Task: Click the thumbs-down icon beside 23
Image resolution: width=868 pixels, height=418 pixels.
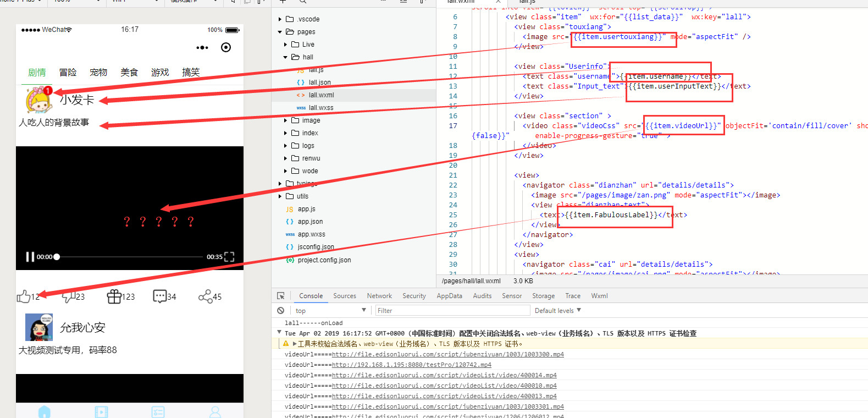Action: [x=68, y=297]
